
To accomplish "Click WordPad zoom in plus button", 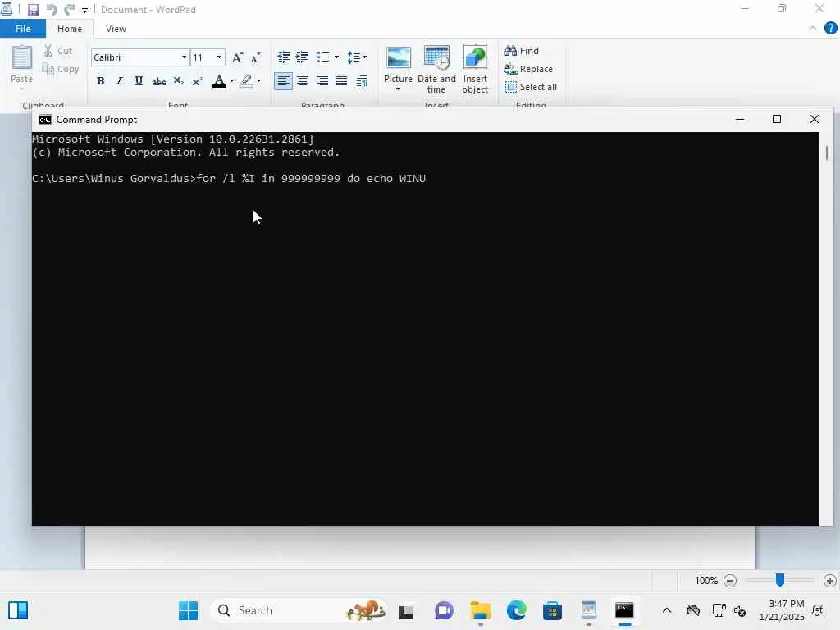I will [x=830, y=580].
